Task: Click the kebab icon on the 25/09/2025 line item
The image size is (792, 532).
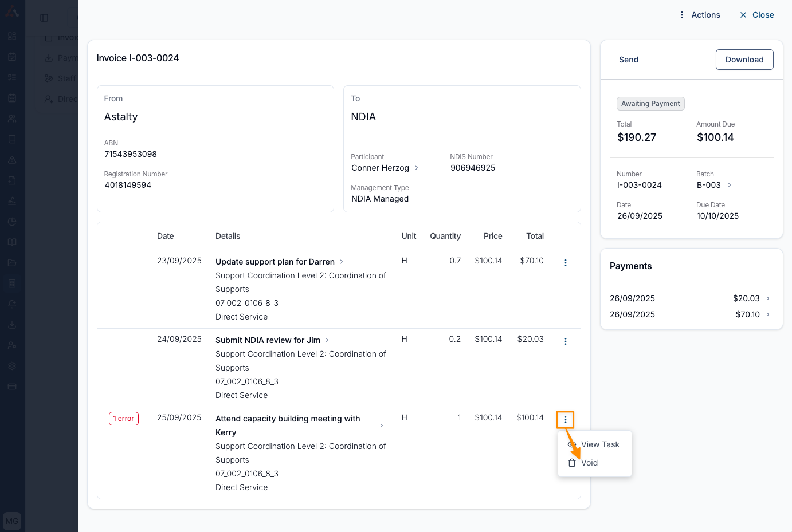Action: 565,420
